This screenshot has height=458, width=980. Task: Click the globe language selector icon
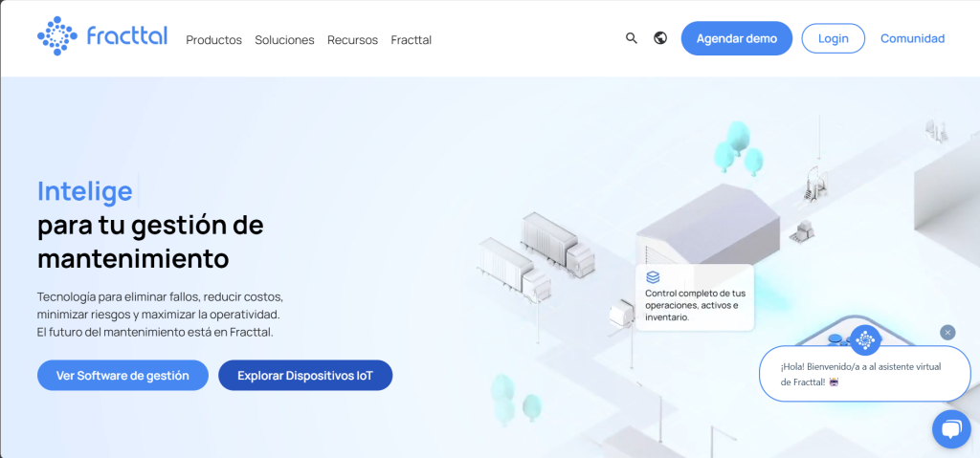pyautogui.click(x=659, y=38)
